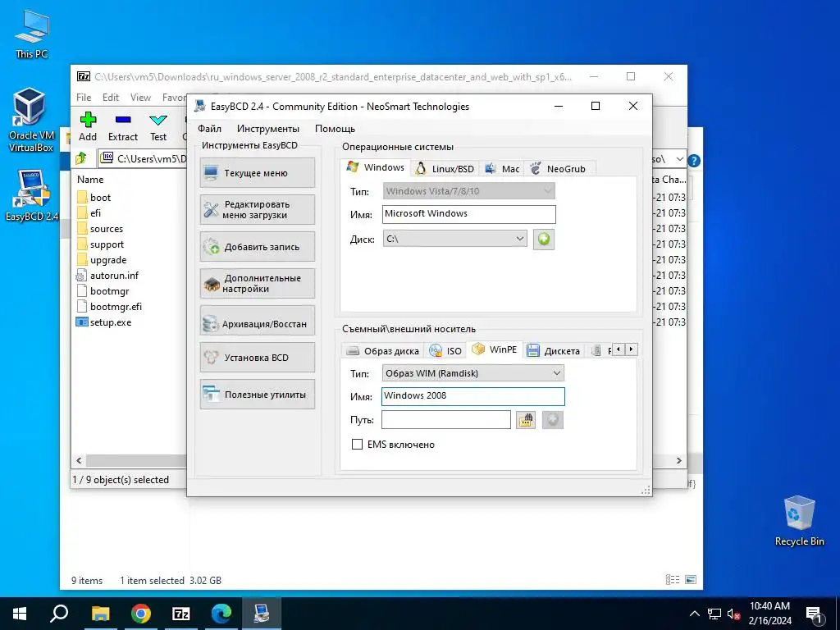
Task: Click the Microsoft Windows name field
Action: tap(468, 214)
